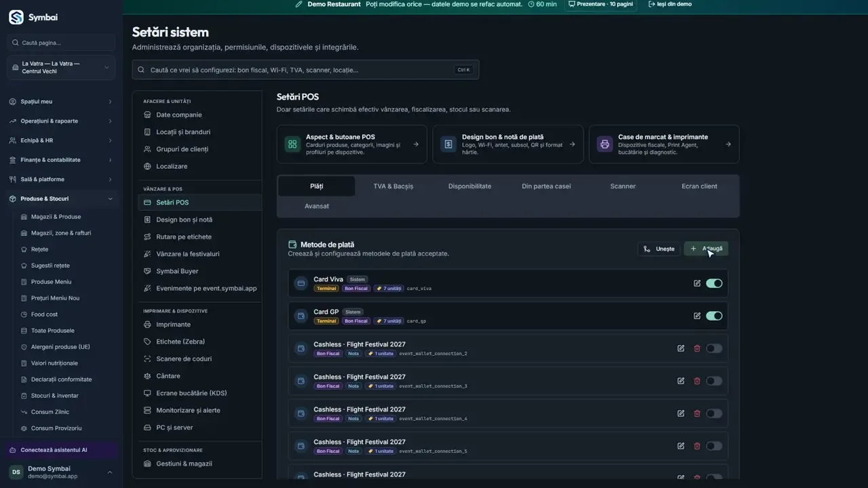868x488 pixels.
Task: Click the Aspect & butoane POS grid icon
Action: click(x=292, y=144)
